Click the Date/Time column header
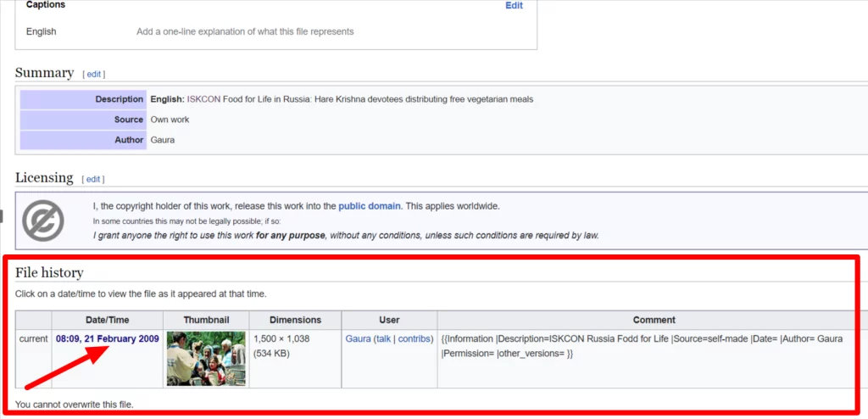This screenshot has width=868, height=419. tap(107, 320)
